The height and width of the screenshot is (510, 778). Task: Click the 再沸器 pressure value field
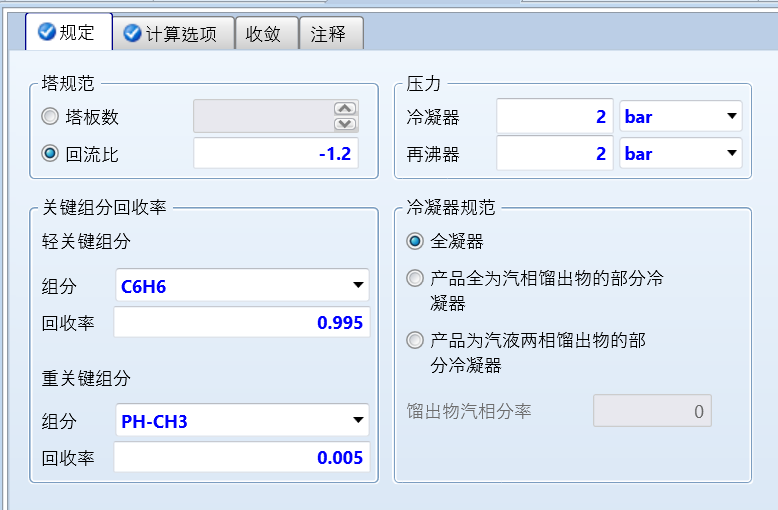pos(554,154)
